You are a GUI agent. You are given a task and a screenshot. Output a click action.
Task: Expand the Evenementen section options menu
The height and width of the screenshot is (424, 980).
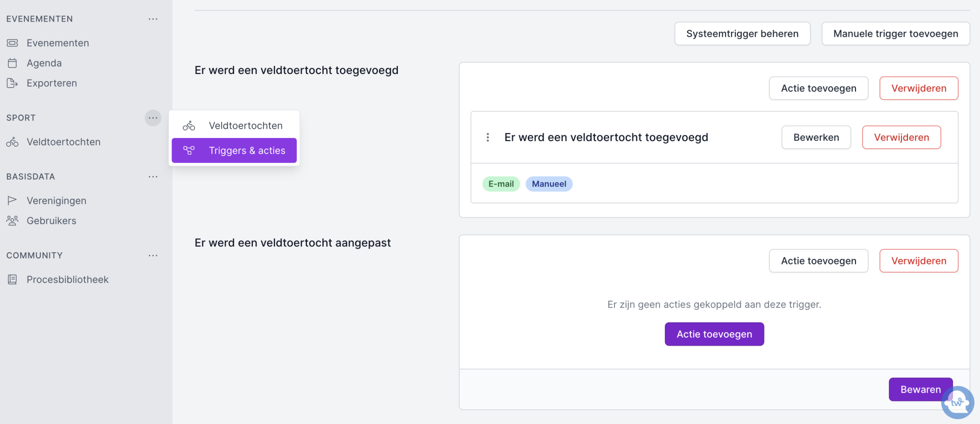(153, 19)
